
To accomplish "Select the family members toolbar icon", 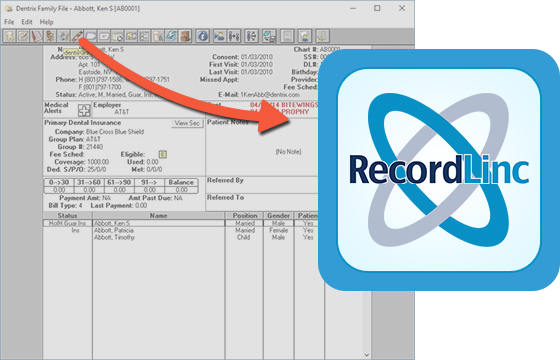I will click(234, 36).
